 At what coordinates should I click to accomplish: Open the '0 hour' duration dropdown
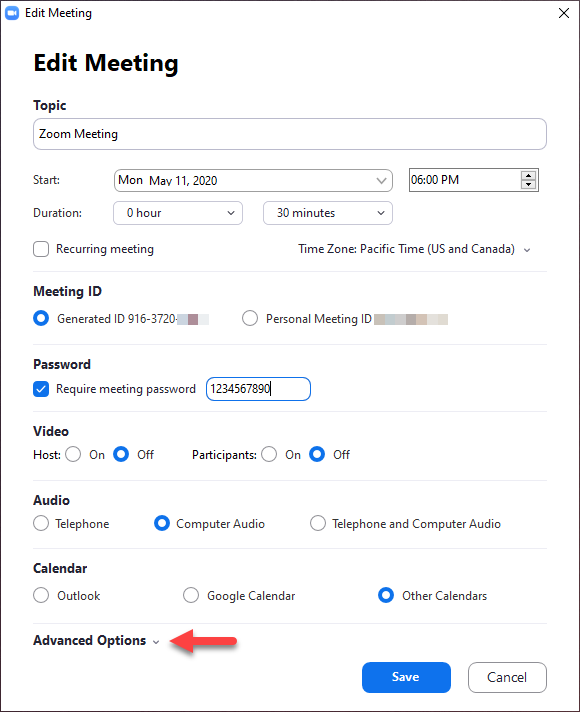pyautogui.click(x=178, y=213)
